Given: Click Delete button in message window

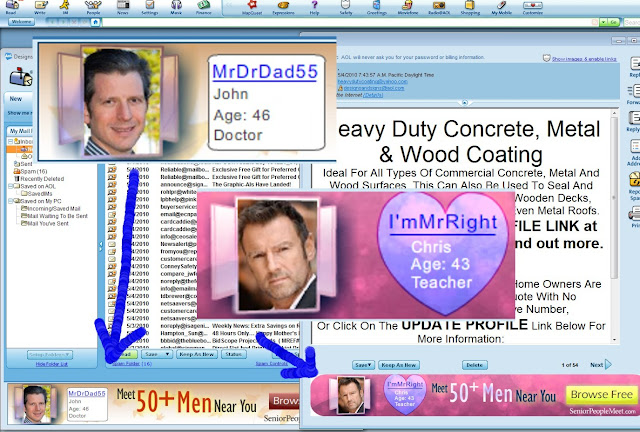Looking at the screenshot, I should point(475,365).
